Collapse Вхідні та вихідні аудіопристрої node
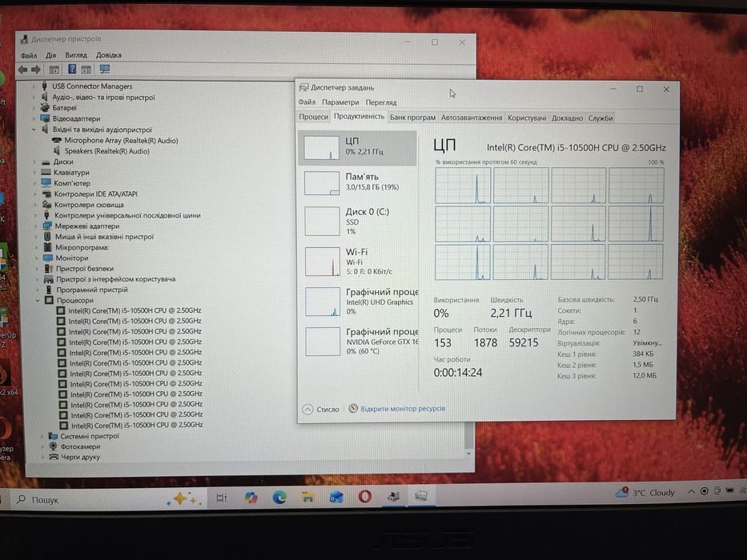The height and width of the screenshot is (560, 747). click(34, 130)
